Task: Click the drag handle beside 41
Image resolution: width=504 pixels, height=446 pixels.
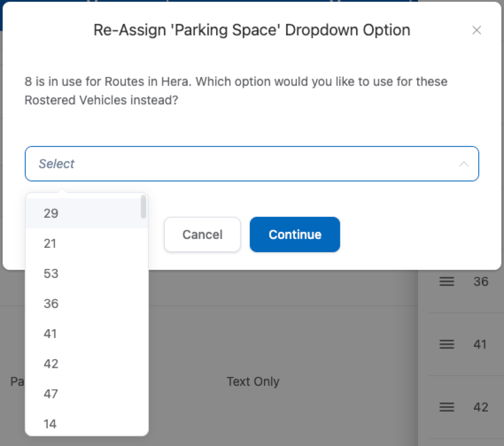Action: [x=446, y=344]
